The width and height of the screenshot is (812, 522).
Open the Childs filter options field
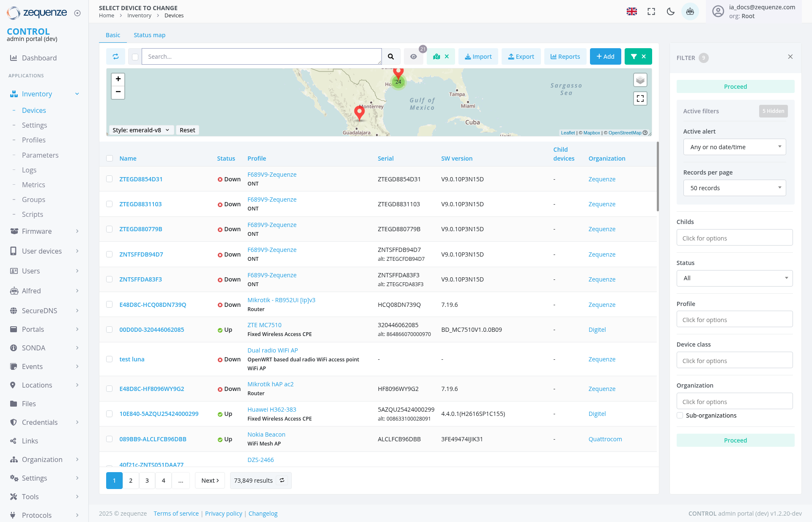click(735, 238)
